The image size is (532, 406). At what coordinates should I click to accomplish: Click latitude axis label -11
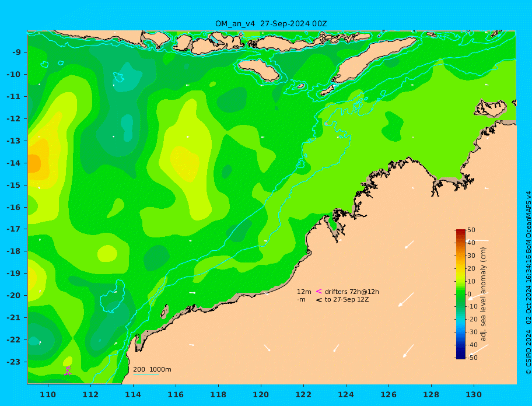tap(13, 97)
